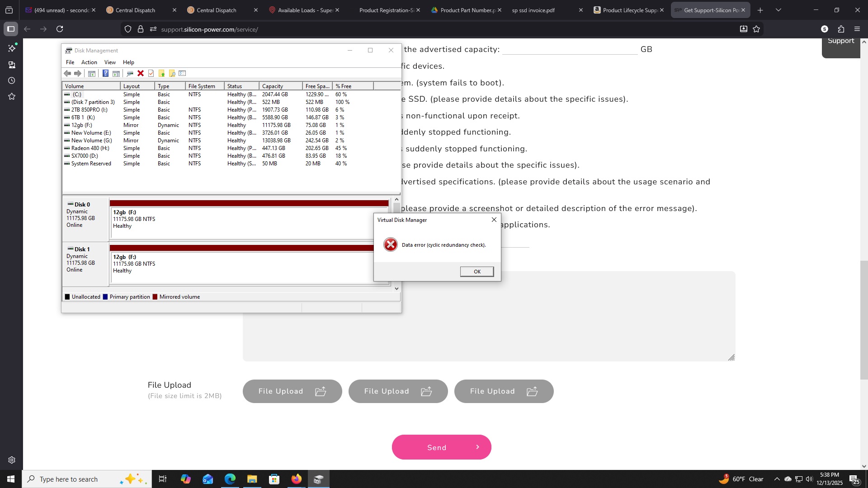This screenshot has height=488, width=868.
Task: Bookmark page with the star icon
Action: pos(756,29)
